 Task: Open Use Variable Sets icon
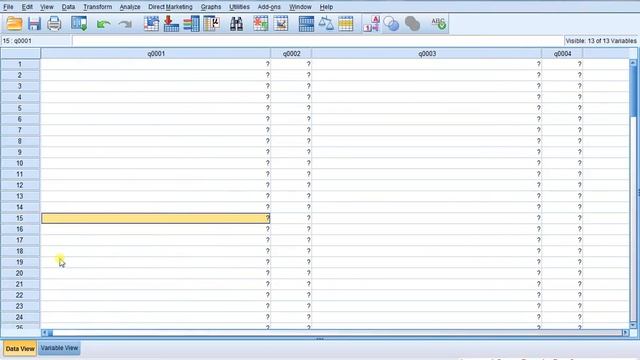coord(391,24)
